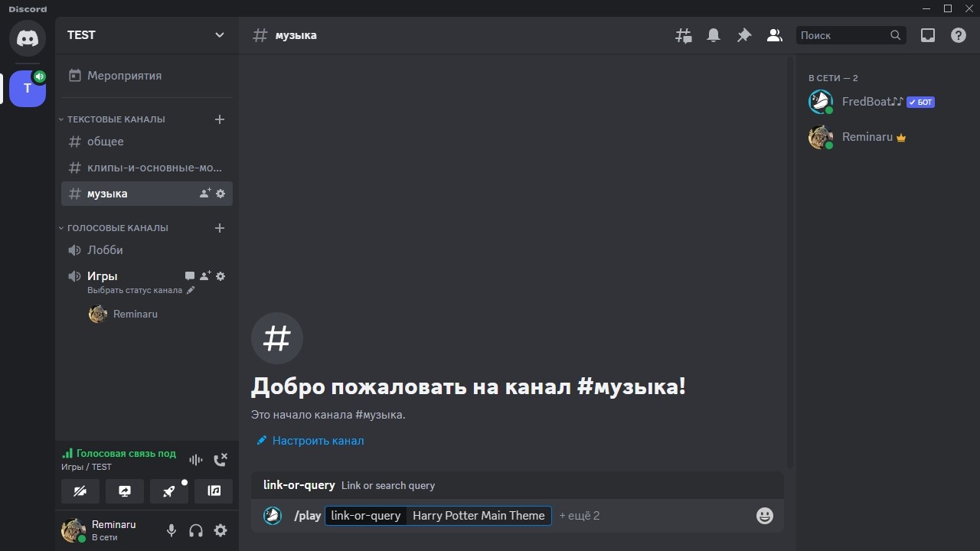Collapse the ТЕКСТОВЫЕ КАНАЛЫ category

[112, 119]
